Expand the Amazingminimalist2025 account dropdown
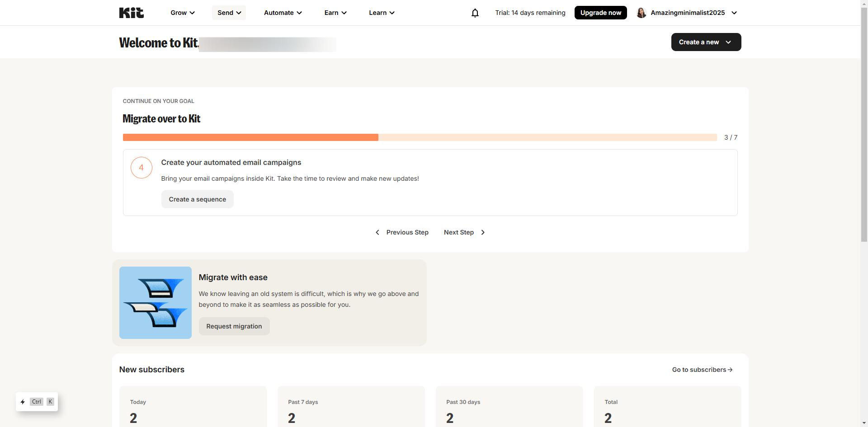This screenshot has width=868, height=427. coord(734,13)
